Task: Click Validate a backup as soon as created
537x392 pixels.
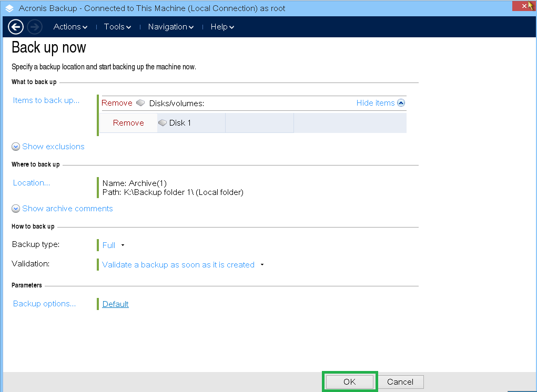Action: (x=178, y=265)
